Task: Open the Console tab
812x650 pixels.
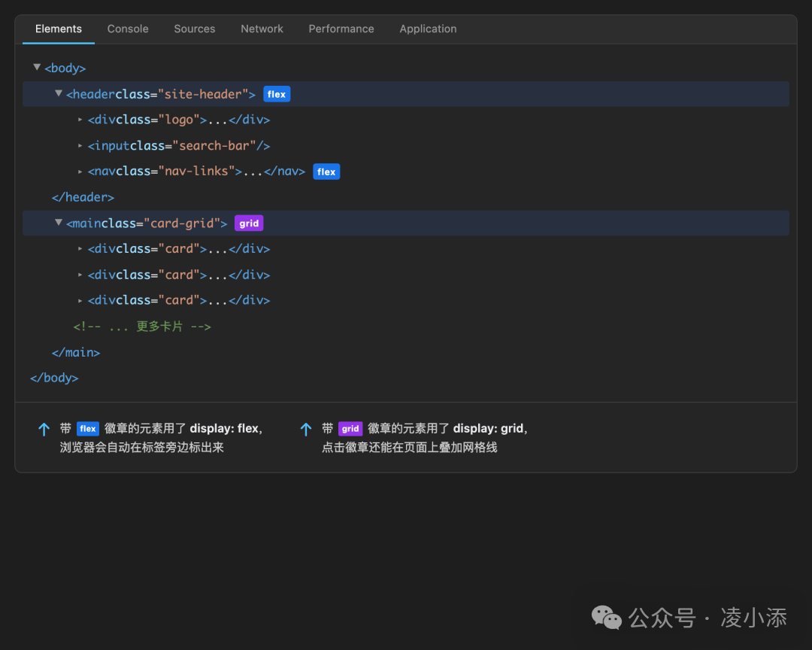Action: tap(128, 29)
